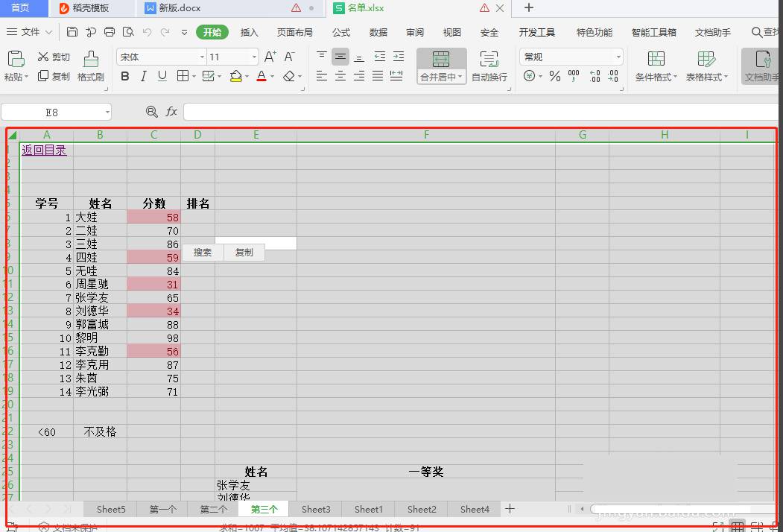This screenshot has height=532, width=783.
Task: Click the insert function fx icon
Action: 171,112
